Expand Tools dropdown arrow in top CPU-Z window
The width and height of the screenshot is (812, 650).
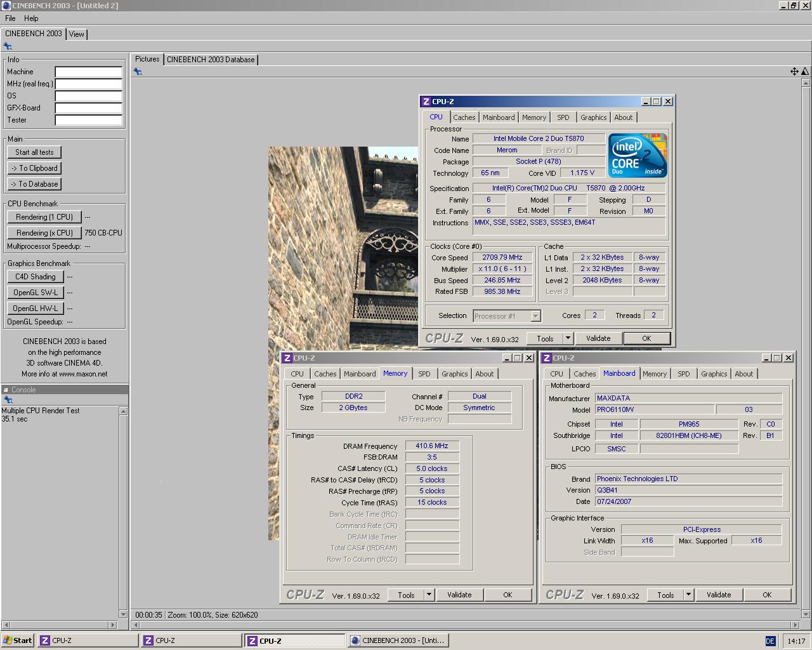568,338
